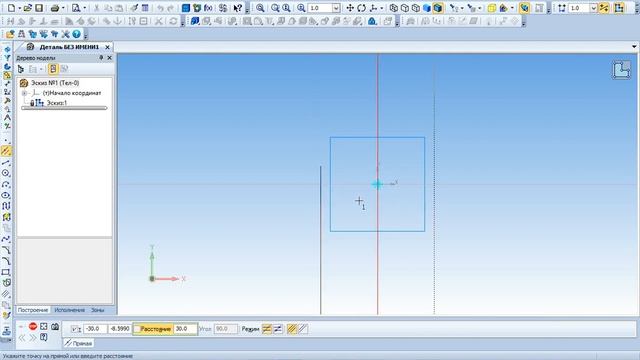
Task: Toggle tree structure display in model tree
Action: pyautogui.click(x=53, y=69)
